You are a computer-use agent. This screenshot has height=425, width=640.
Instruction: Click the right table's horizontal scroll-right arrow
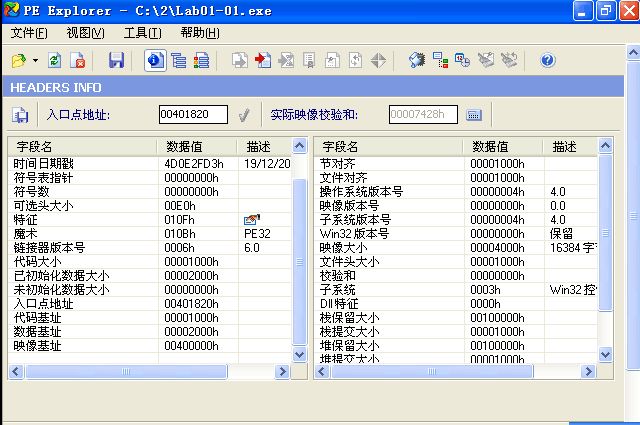pos(588,372)
